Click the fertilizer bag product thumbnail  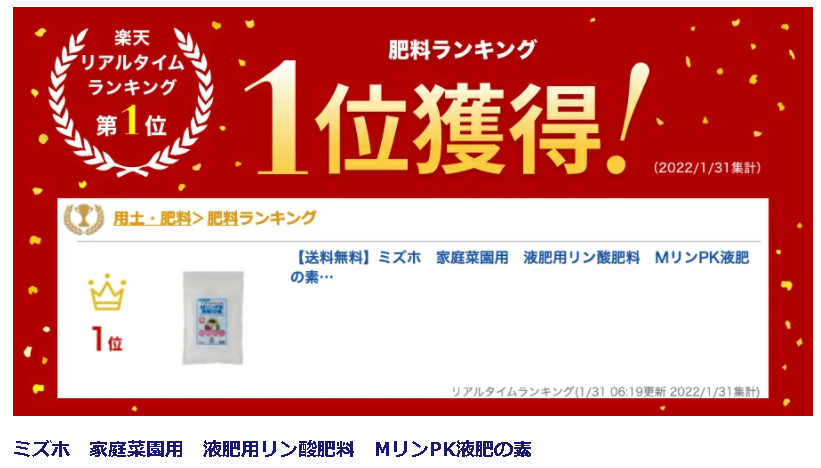coord(213,318)
